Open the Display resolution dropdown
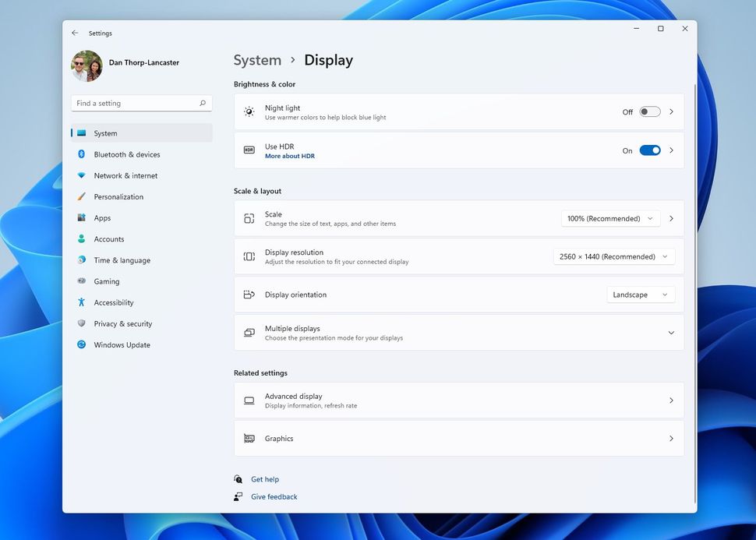This screenshot has height=540, width=756. tap(613, 256)
